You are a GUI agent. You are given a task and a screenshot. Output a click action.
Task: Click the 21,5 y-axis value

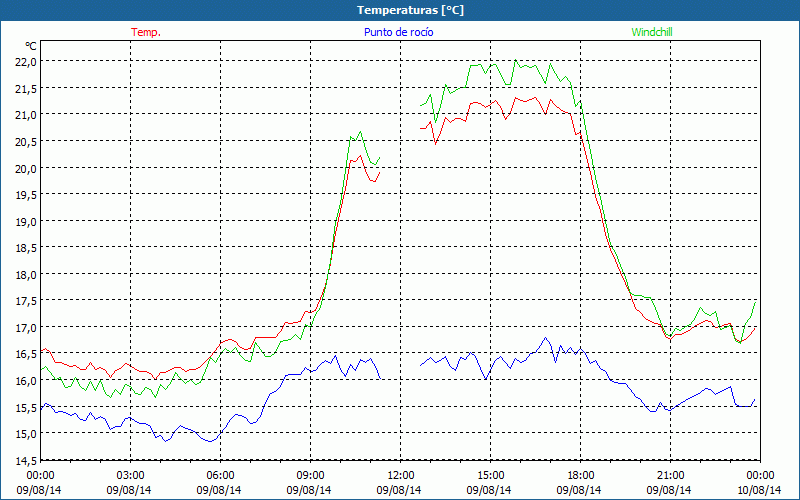click(28, 88)
